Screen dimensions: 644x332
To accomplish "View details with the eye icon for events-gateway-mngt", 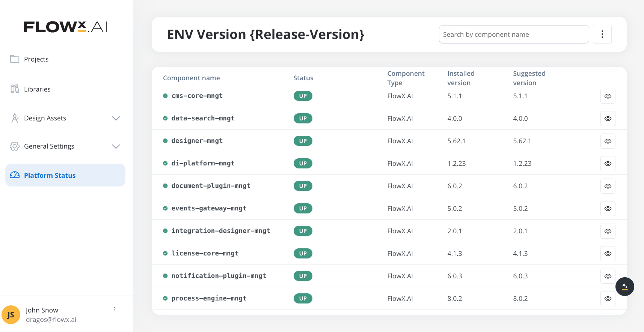I will (x=608, y=209).
